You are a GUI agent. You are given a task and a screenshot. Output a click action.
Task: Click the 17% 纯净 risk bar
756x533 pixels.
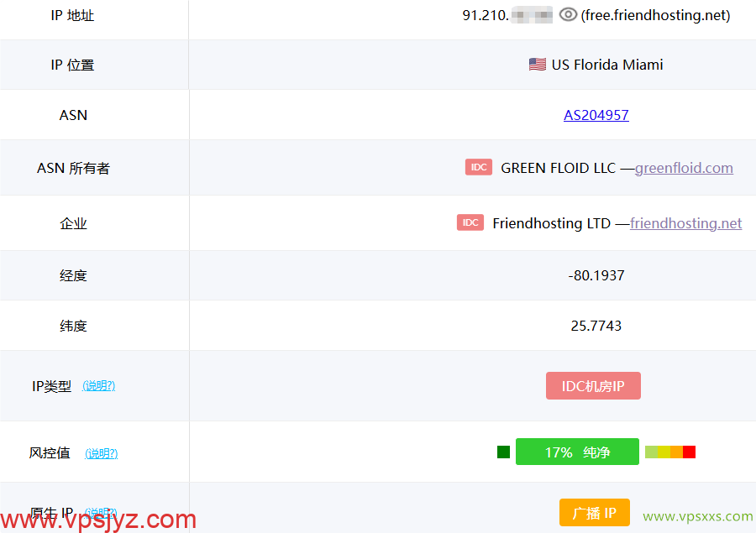(x=577, y=452)
